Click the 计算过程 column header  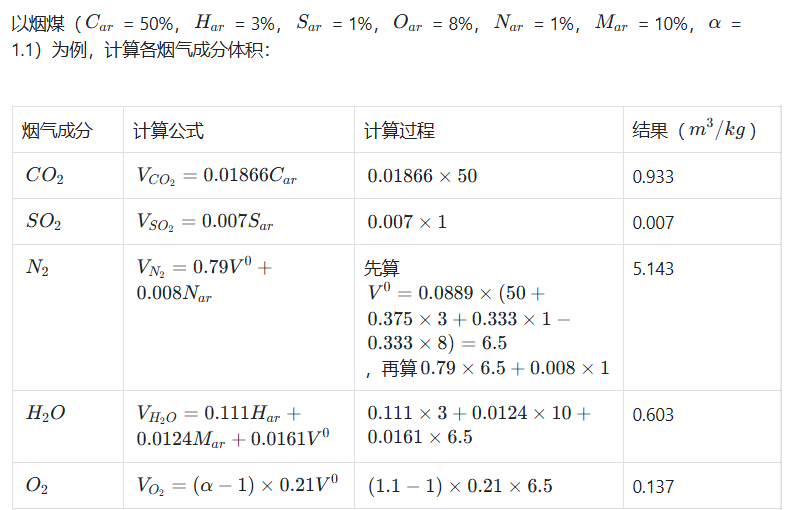click(398, 131)
